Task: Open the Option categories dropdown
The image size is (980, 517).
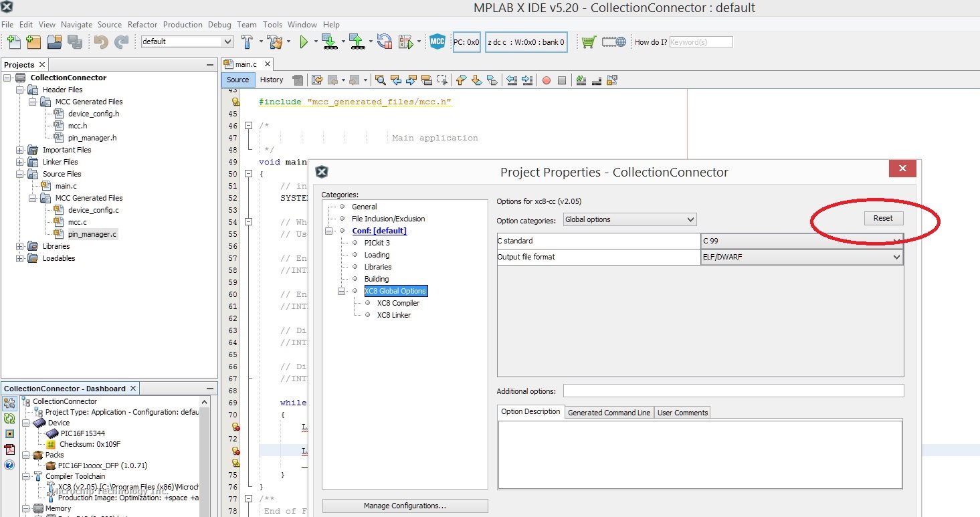Action: coord(629,219)
